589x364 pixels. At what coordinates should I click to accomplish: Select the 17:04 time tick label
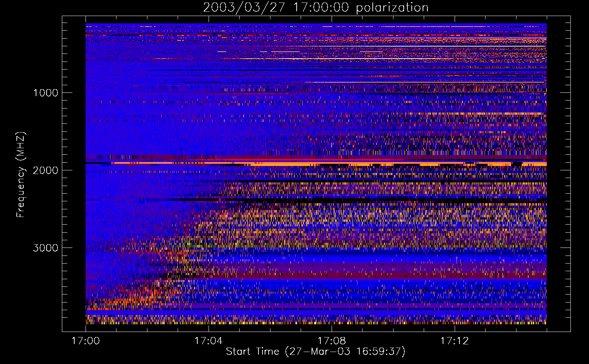209,341
